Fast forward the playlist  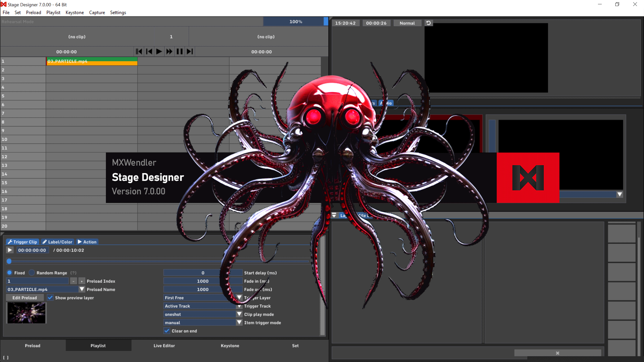click(x=169, y=52)
